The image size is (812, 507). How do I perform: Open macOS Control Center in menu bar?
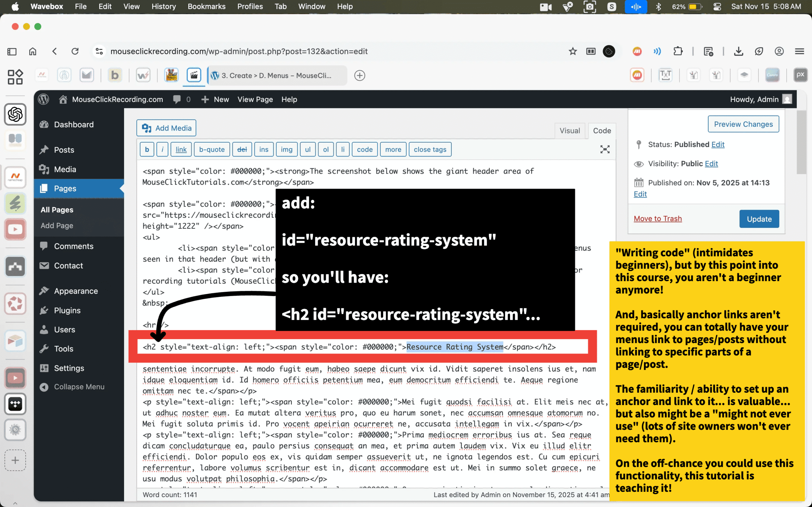click(x=717, y=6)
